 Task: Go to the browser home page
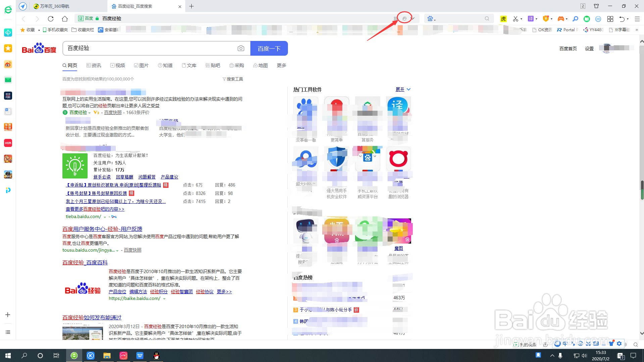point(65,19)
